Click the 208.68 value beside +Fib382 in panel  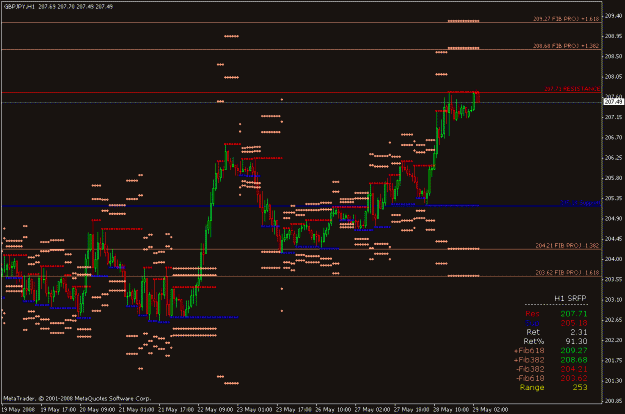pos(574,360)
